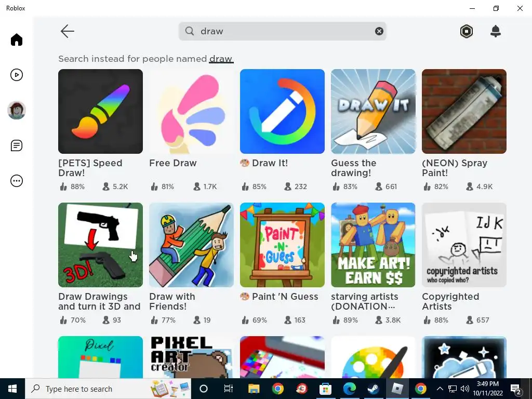Click the Draw with Friends! title
Image resolution: width=532 pixels, height=399 pixels.
(172, 301)
